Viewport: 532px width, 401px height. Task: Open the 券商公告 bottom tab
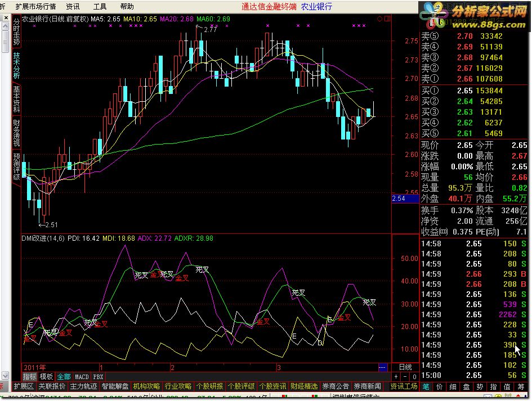pos(336,386)
